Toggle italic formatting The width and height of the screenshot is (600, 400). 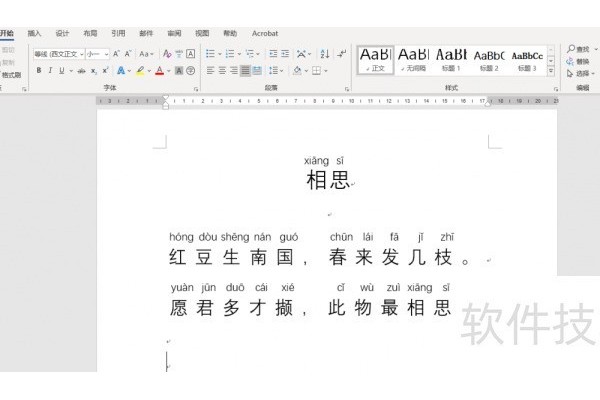tap(50, 71)
